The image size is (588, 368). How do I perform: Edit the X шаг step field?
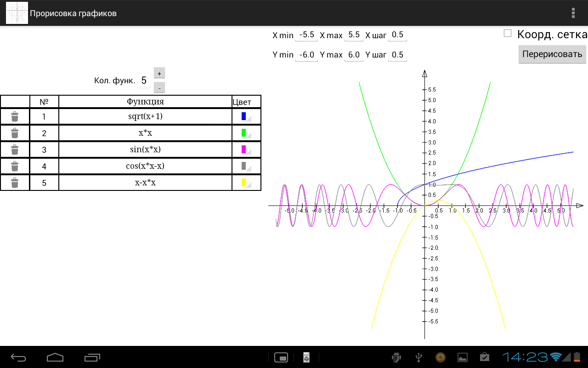click(397, 35)
